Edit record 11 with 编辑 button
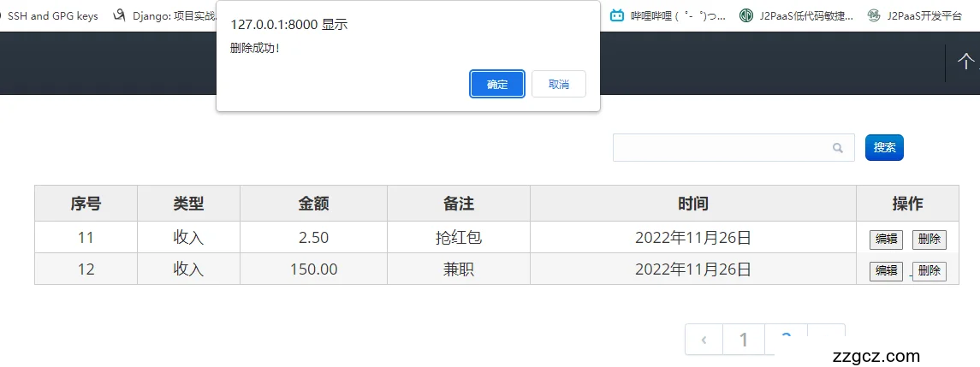980x367 pixels. tap(886, 240)
